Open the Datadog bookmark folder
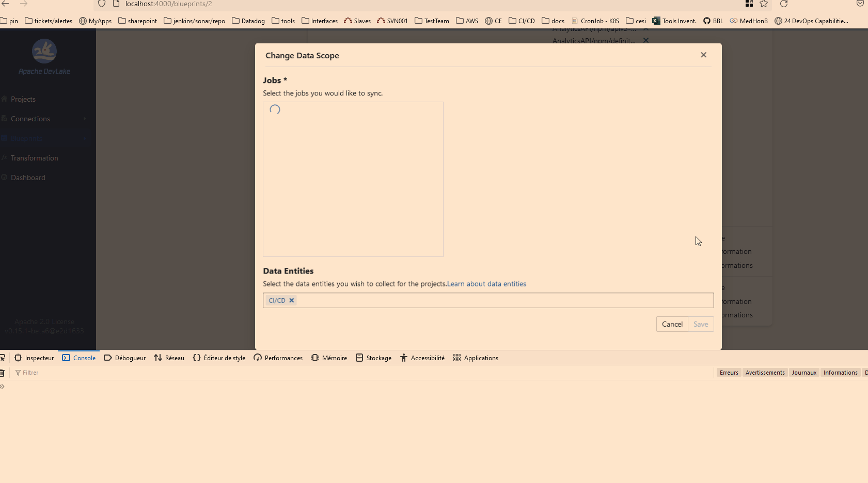This screenshot has height=483, width=868. 248,21
